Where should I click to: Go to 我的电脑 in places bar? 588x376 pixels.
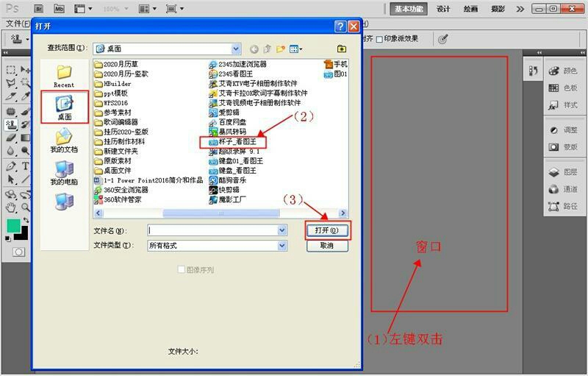[x=64, y=172]
